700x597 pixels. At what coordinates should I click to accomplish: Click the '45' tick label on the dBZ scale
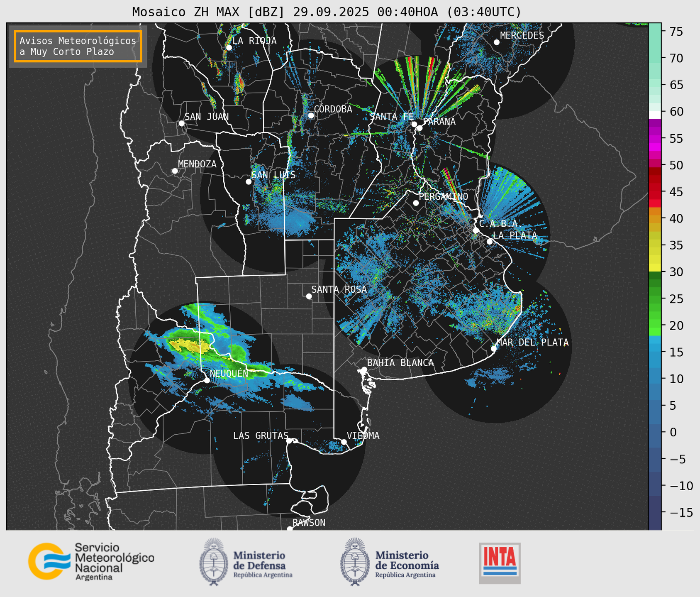pyautogui.click(x=676, y=192)
